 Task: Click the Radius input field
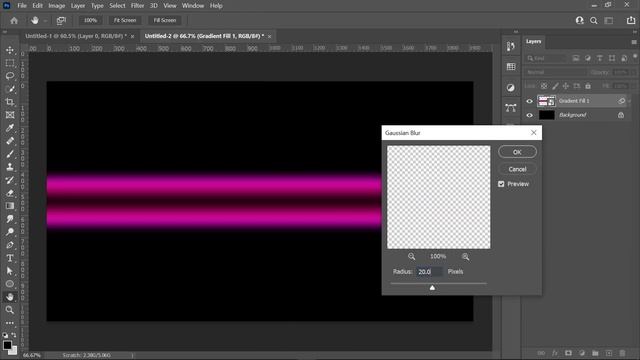[429, 272]
